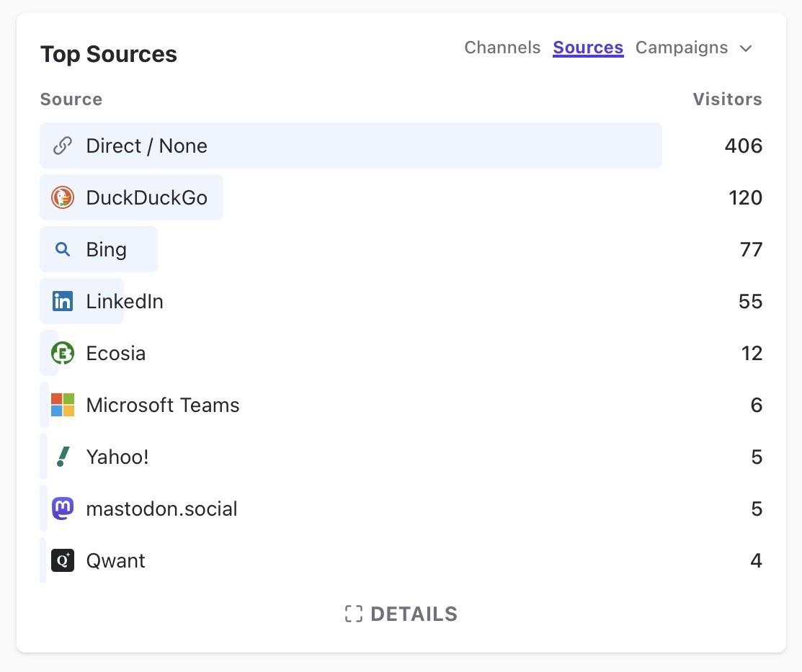
Task: Select the Sources tab
Action: (x=588, y=48)
